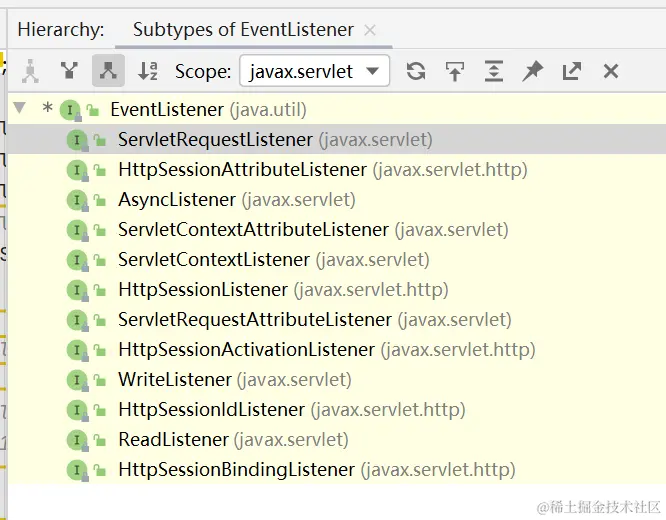Click the class hierarchy toolbar icon
The width and height of the screenshot is (666, 520).
click(x=30, y=70)
